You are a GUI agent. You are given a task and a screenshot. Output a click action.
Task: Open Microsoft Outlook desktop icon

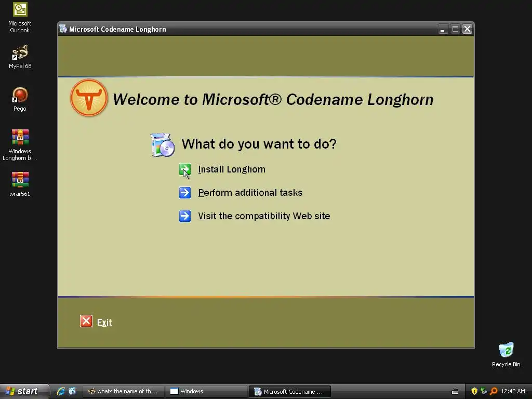tap(20, 18)
